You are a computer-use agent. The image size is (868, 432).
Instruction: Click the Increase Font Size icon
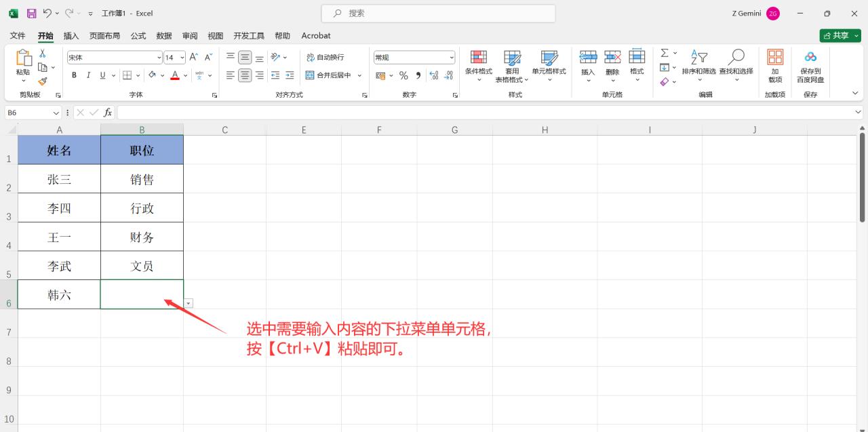(194, 57)
